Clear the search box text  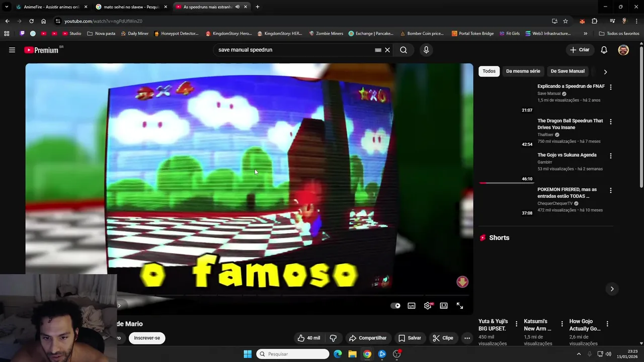pos(387,50)
